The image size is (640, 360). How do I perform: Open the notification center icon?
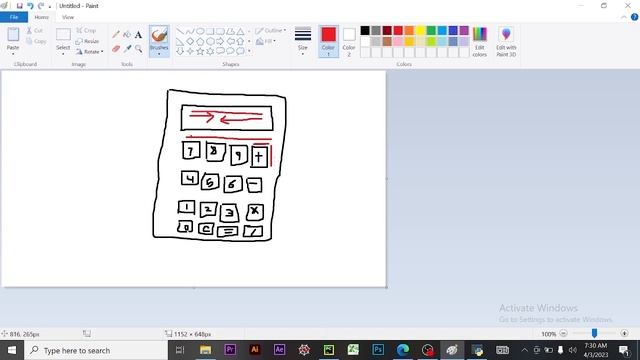(624, 350)
